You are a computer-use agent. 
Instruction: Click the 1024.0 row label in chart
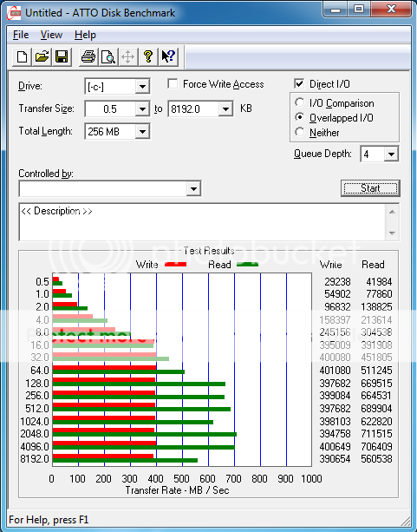point(35,422)
